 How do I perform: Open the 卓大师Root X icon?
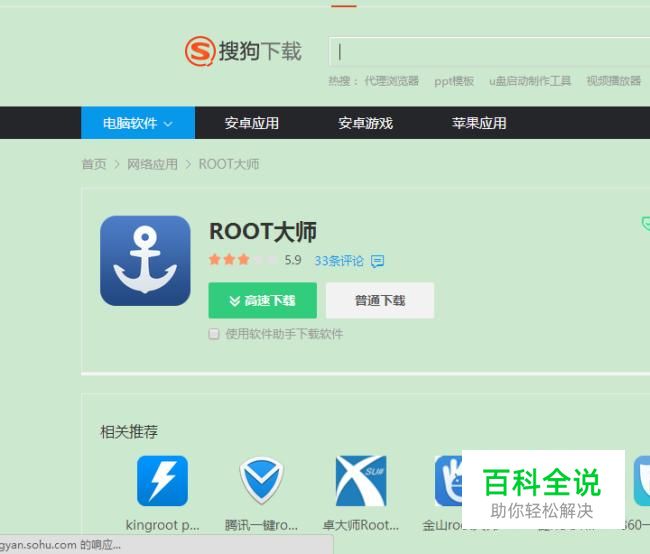(361, 481)
